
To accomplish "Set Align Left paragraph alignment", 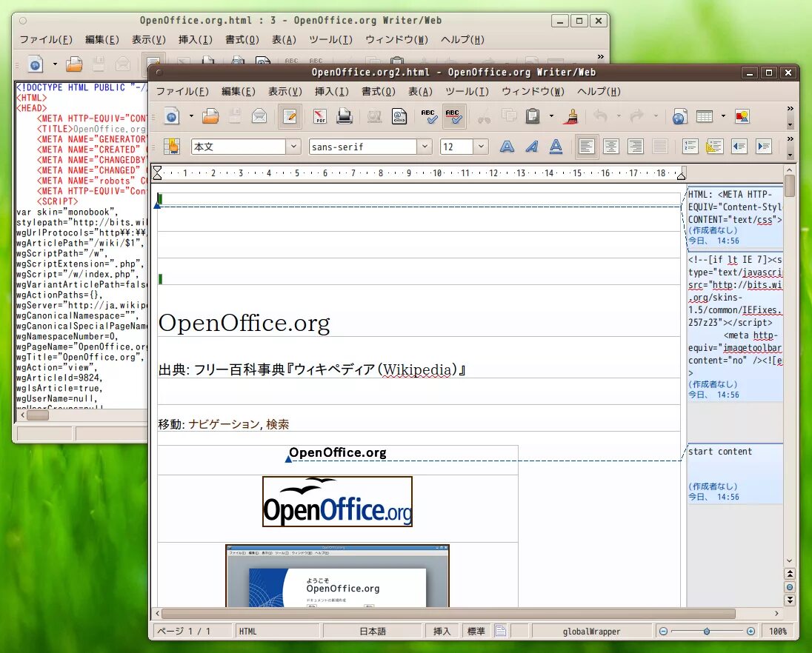I will point(587,147).
